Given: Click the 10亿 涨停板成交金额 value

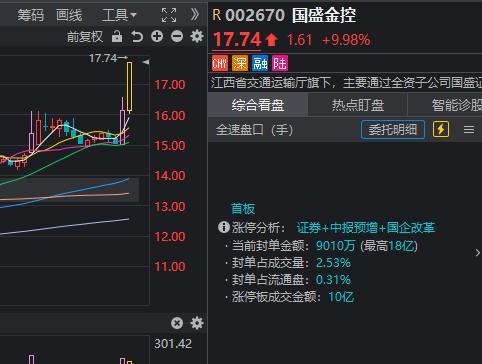Looking at the screenshot, I should (341, 297).
